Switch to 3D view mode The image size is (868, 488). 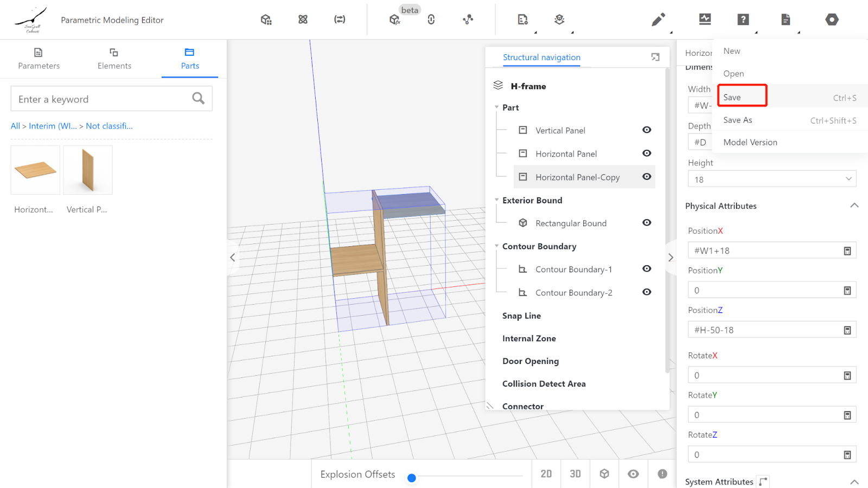pyautogui.click(x=575, y=474)
